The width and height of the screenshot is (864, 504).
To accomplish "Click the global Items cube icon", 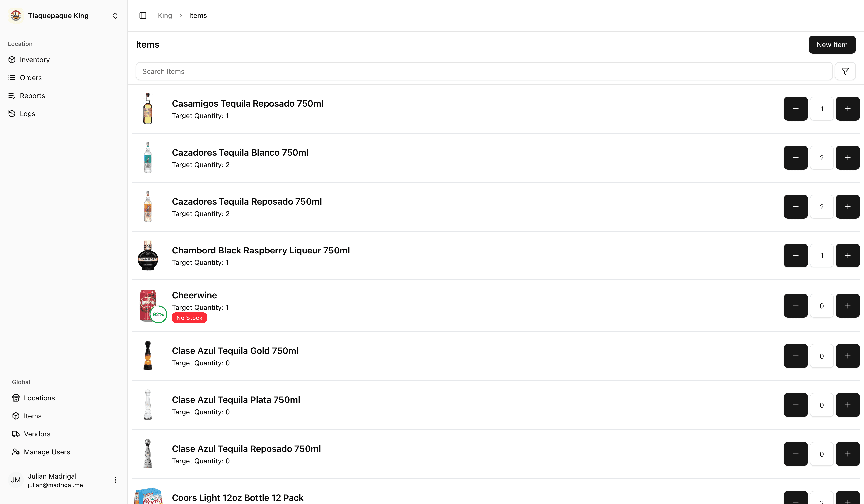I will pos(16,416).
